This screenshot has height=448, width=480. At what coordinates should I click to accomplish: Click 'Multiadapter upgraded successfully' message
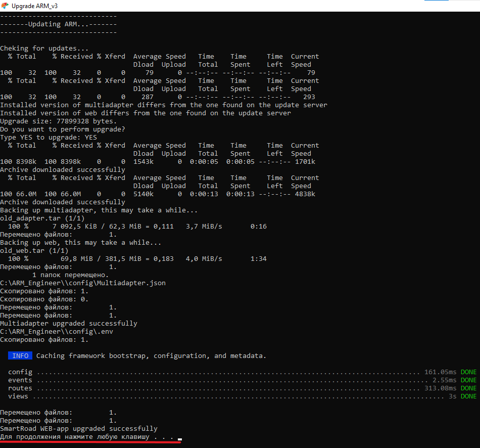pyautogui.click(x=69, y=324)
